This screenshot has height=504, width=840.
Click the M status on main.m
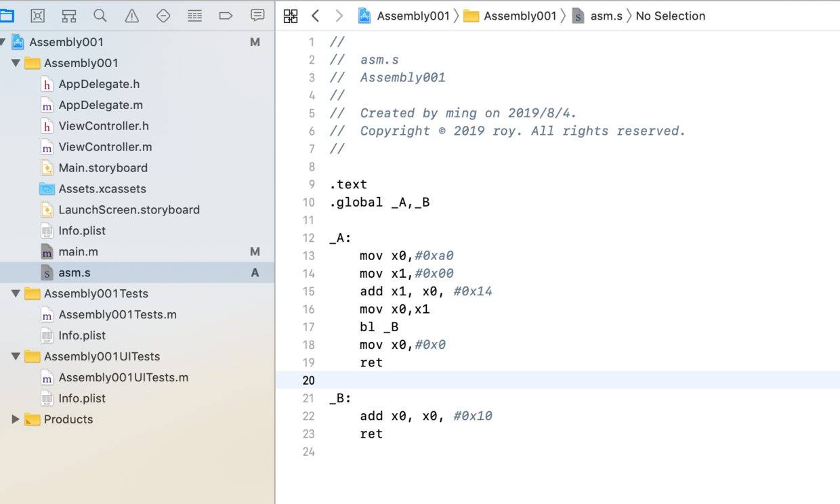click(x=255, y=252)
